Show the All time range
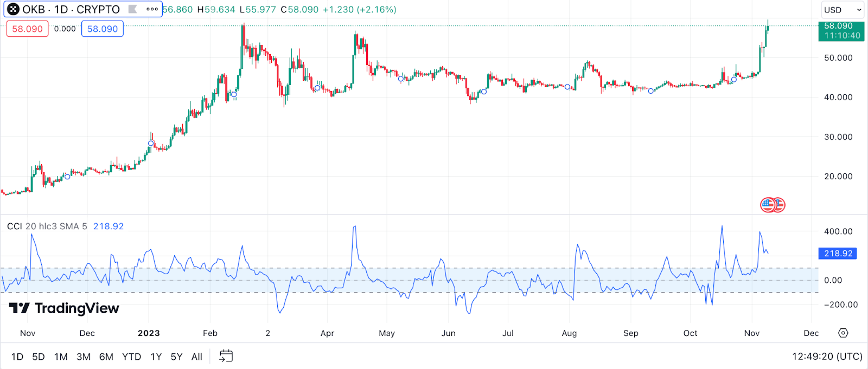868x369 pixels. [x=197, y=357]
